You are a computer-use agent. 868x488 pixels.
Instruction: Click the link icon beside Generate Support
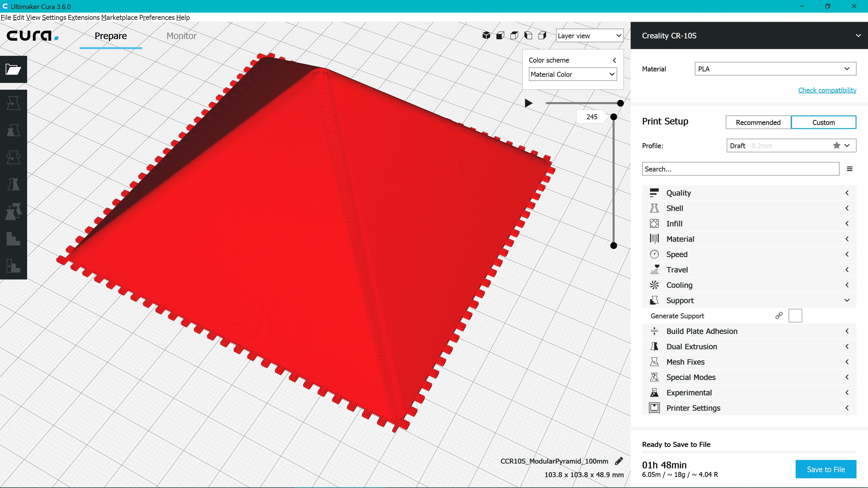(779, 316)
